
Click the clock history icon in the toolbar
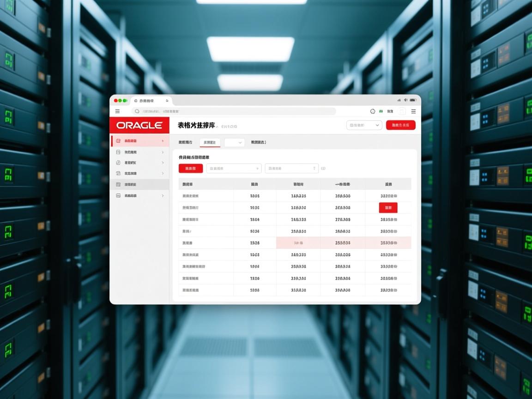coord(372,111)
